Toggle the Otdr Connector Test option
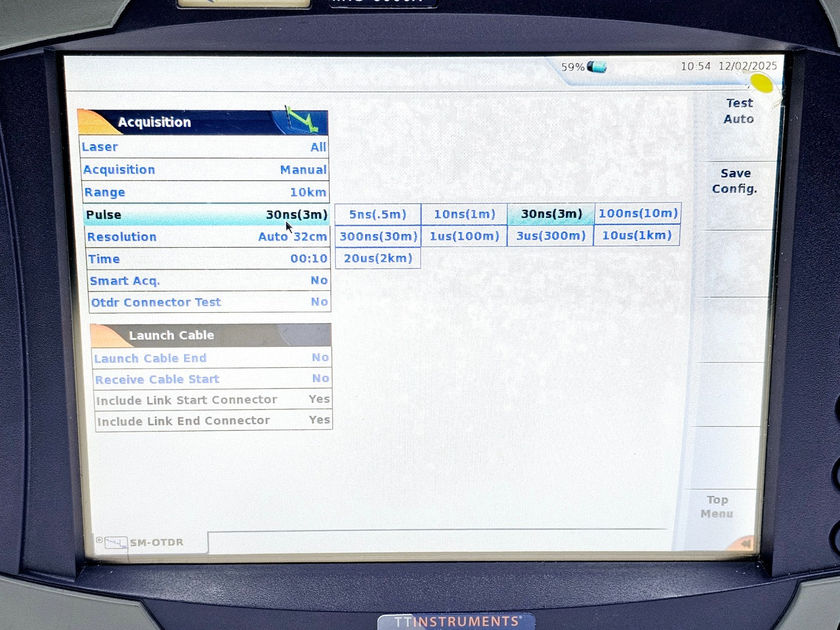This screenshot has height=630, width=840. pyautogui.click(x=209, y=302)
